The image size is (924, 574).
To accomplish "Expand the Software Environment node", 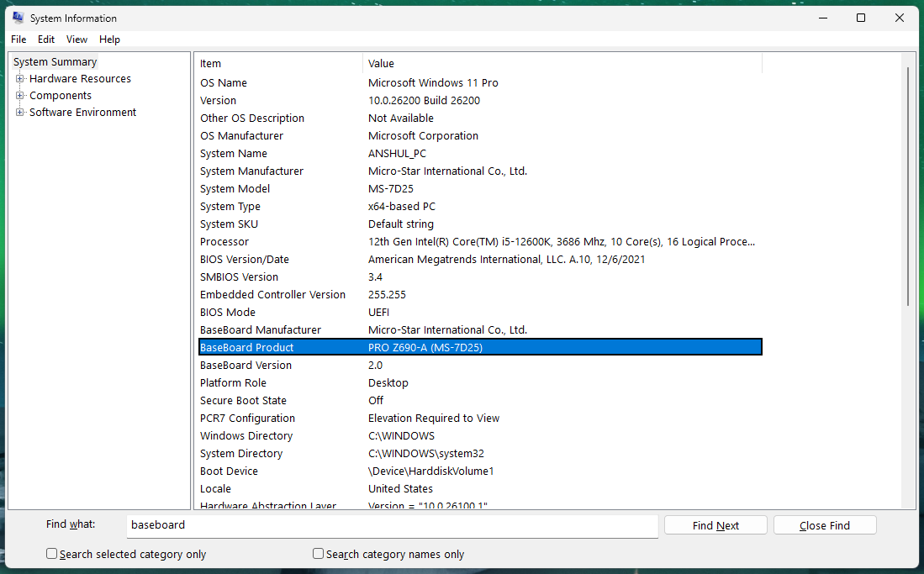I will point(20,112).
